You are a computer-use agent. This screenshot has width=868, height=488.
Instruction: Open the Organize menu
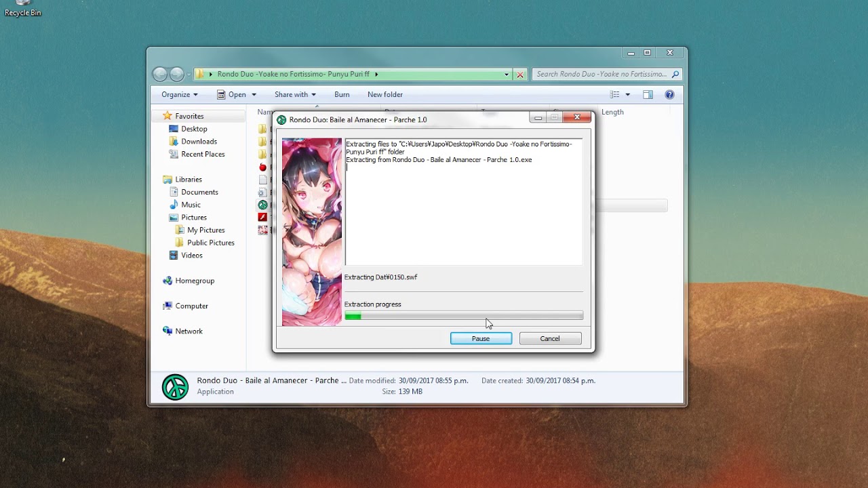[179, 94]
